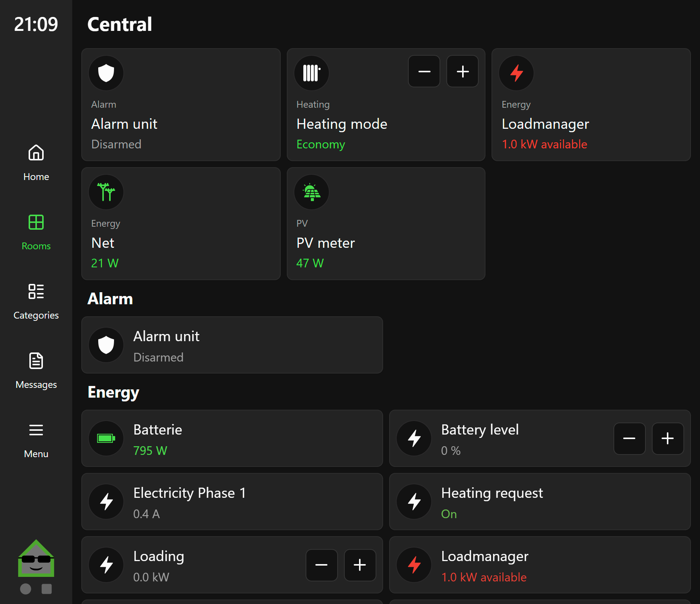This screenshot has height=604, width=700.
Task: Decrease the Loading value with minus button
Action: pyautogui.click(x=321, y=565)
